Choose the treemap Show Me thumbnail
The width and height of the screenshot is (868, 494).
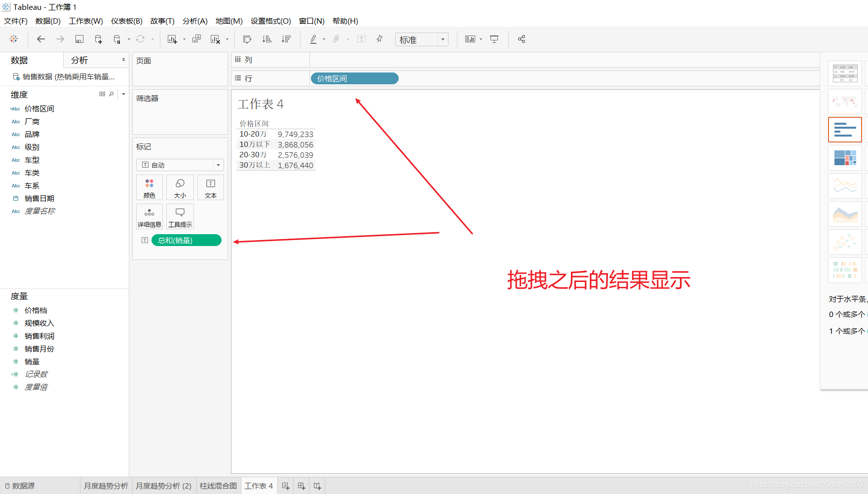845,158
